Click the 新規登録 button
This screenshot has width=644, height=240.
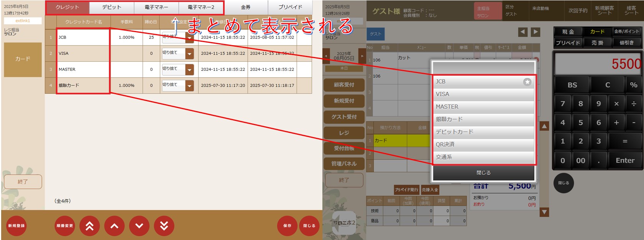(16, 226)
